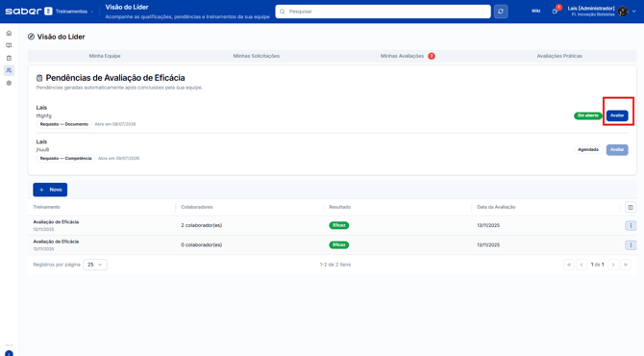Click the Saber logo
Viewport: 644px width, 356px height.
pos(28,12)
